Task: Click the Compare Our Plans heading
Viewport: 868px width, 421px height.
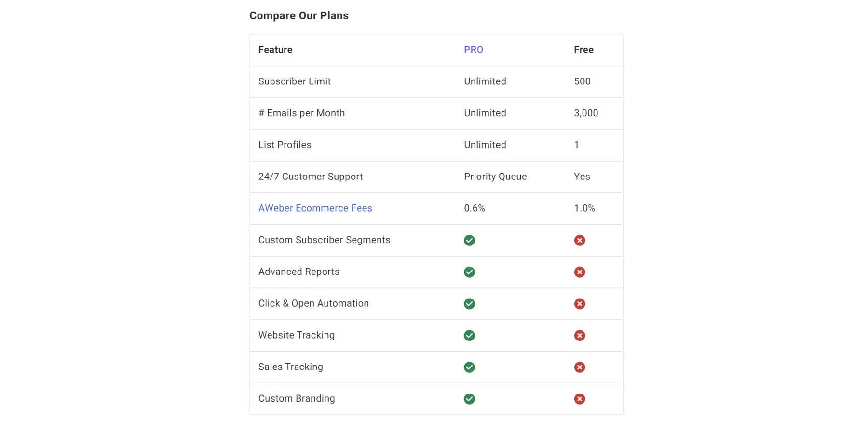Action: tap(299, 15)
